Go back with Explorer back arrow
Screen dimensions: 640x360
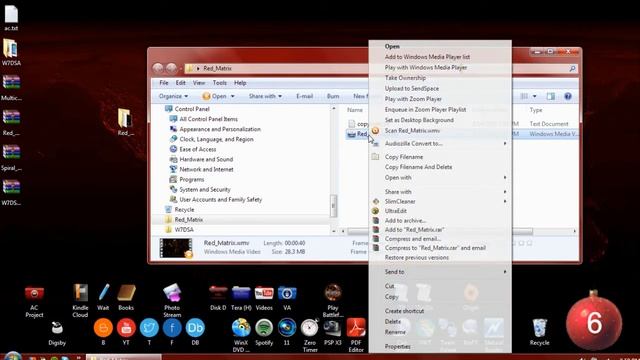[158, 68]
